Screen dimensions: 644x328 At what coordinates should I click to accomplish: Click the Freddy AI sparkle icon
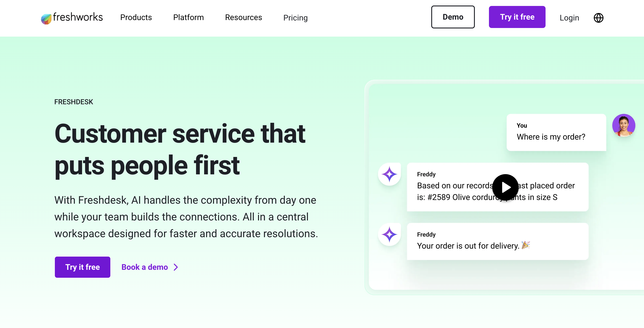tap(389, 174)
